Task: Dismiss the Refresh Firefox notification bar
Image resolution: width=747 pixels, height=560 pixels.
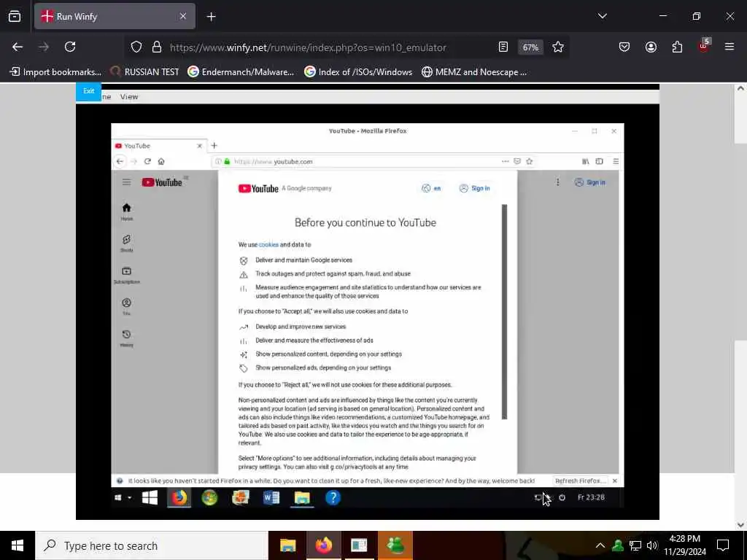Action: click(x=614, y=481)
